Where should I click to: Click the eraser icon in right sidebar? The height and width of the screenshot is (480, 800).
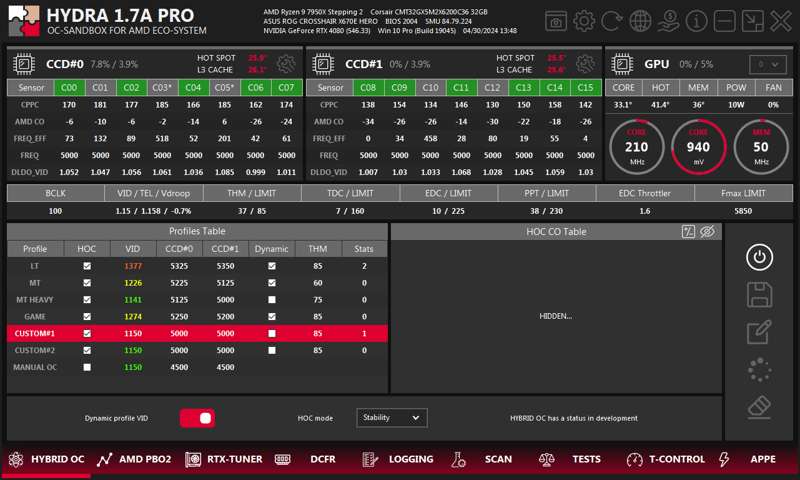(759, 408)
